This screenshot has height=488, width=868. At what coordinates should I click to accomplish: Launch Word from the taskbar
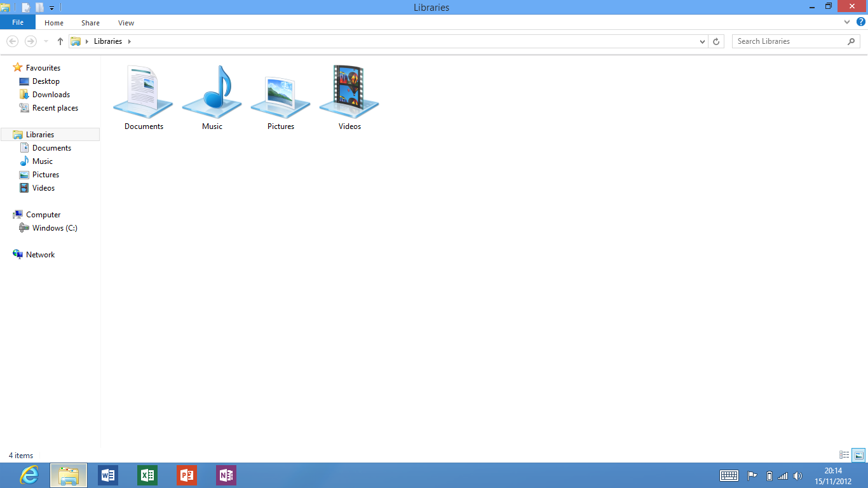(x=108, y=475)
